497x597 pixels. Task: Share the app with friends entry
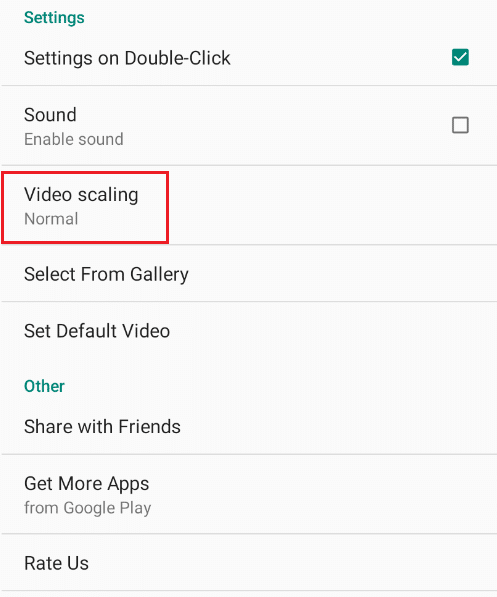point(248,426)
